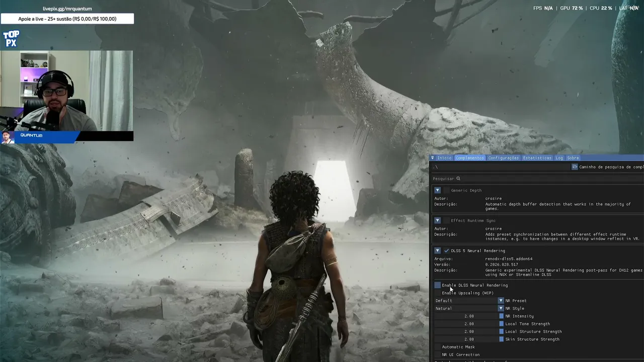Image resolution: width=644 pixels, height=362 pixels.
Task: Click the Effect Runtime Sync description text
Action: click(x=562, y=236)
